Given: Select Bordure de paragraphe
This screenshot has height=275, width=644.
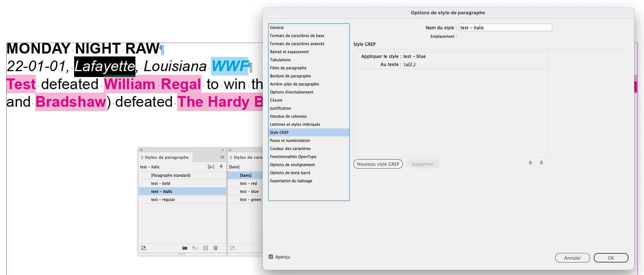Looking at the screenshot, I should [x=309, y=76].
